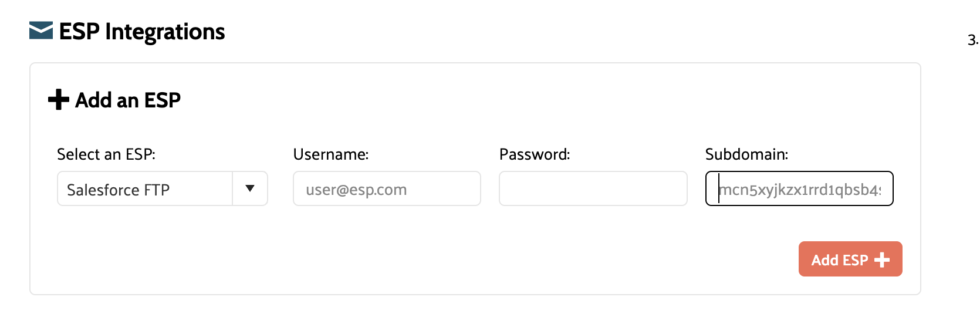Click the envelope icon beside ESP Integrations
The image size is (980, 317).
click(41, 31)
